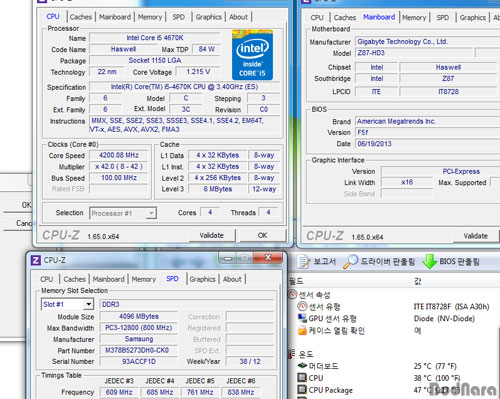The height and width of the screenshot is (399, 500).
Task: Click the JEDEC #3 frequency 609 MHz
Action: click(x=119, y=392)
